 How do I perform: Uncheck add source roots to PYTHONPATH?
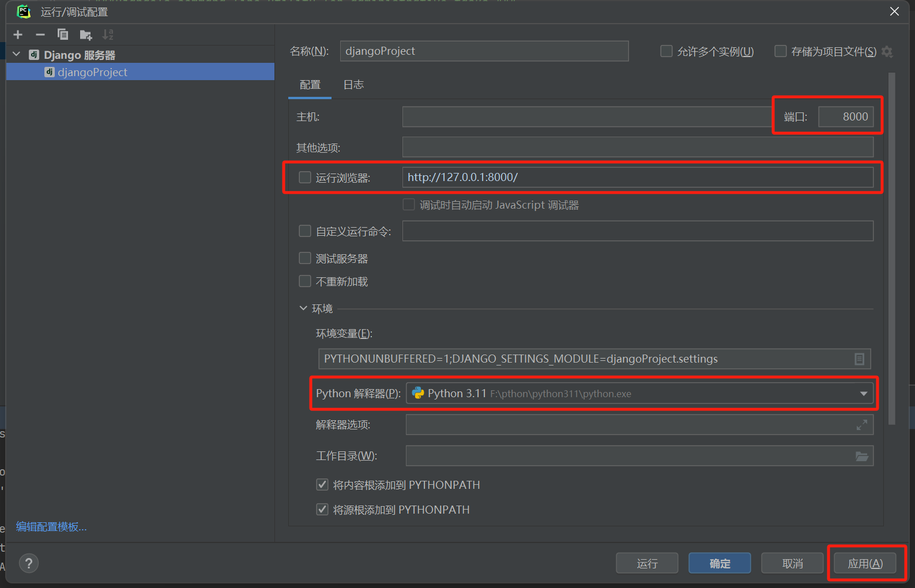point(322,510)
